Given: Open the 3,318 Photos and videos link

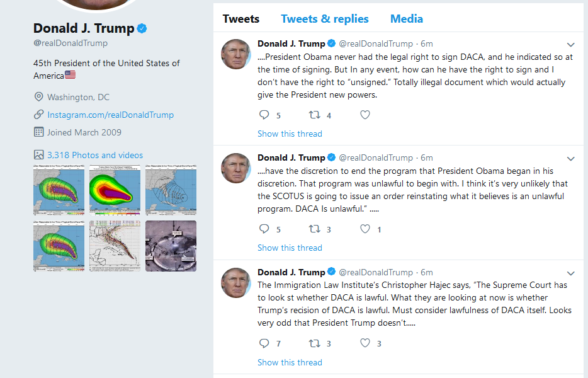Looking at the screenshot, I should [95, 155].
